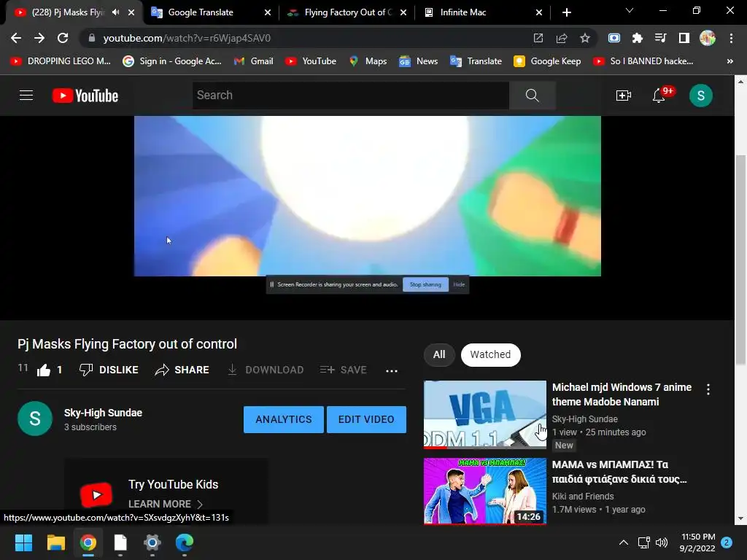Open the Maps bookmark
Image resolution: width=747 pixels, height=560 pixels.
(x=368, y=61)
